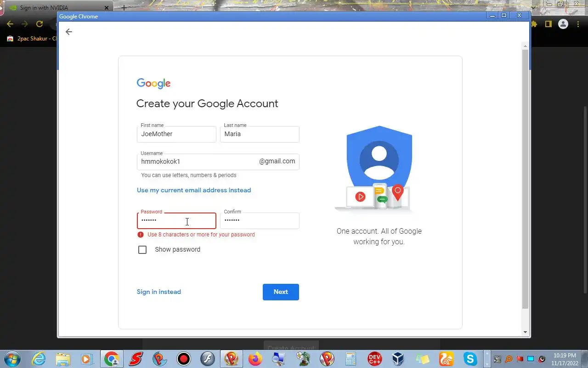This screenshot has height=368, width=588.
Task: Minimize the Google Chrome popup window
Action: coord(493,16)
